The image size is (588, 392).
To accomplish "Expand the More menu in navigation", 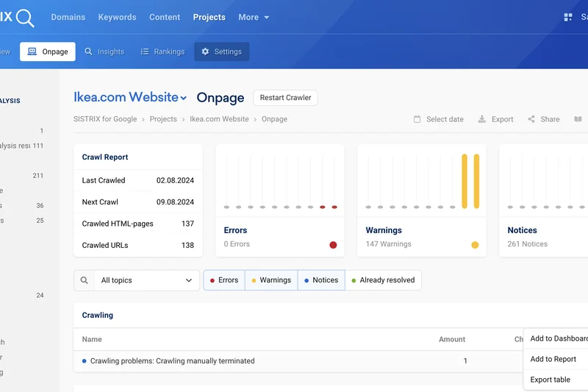I will (254, 17).
